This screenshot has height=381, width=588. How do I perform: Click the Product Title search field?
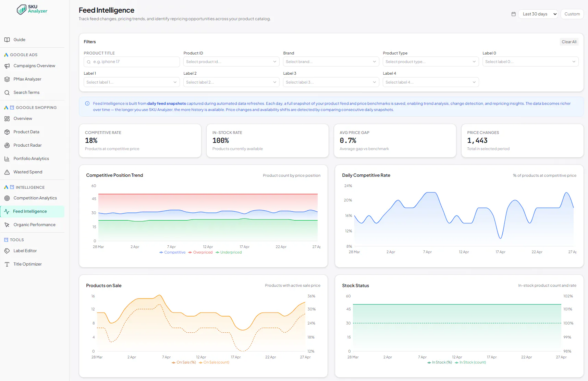coord(132,62)
